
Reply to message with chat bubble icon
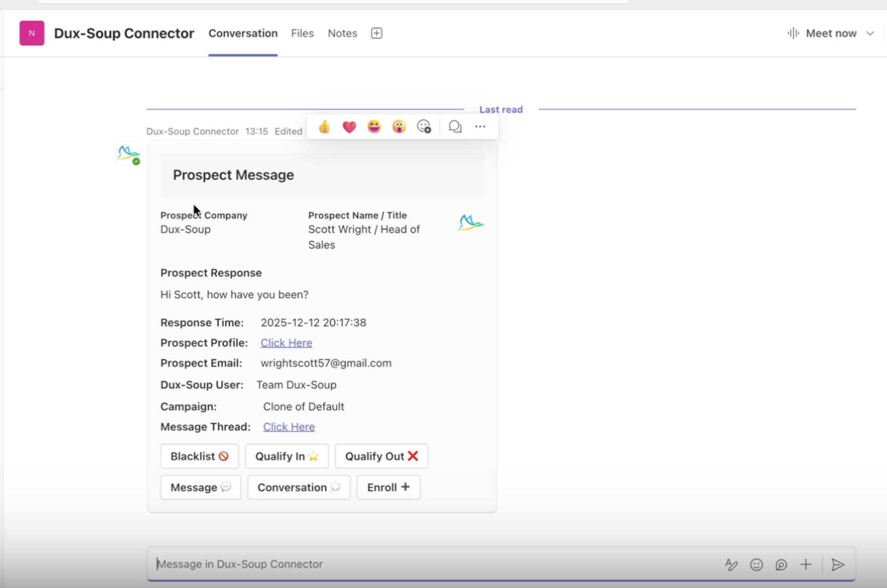(455, 126)
